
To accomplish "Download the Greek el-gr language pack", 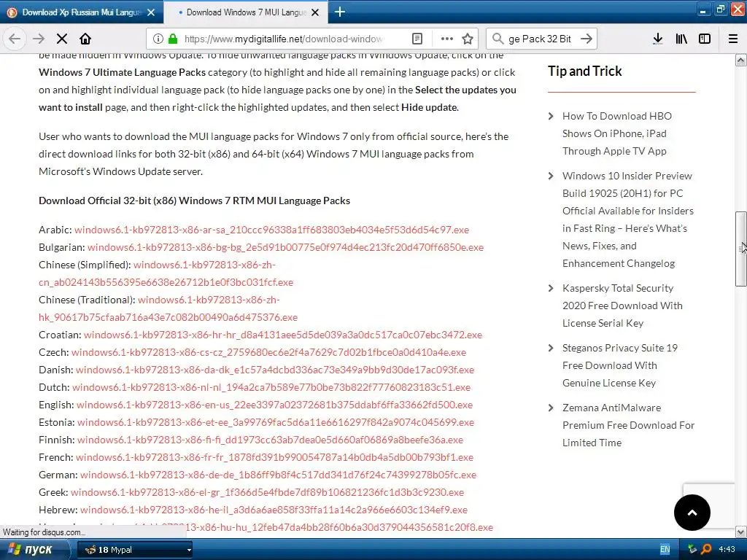I will [267, 492].
